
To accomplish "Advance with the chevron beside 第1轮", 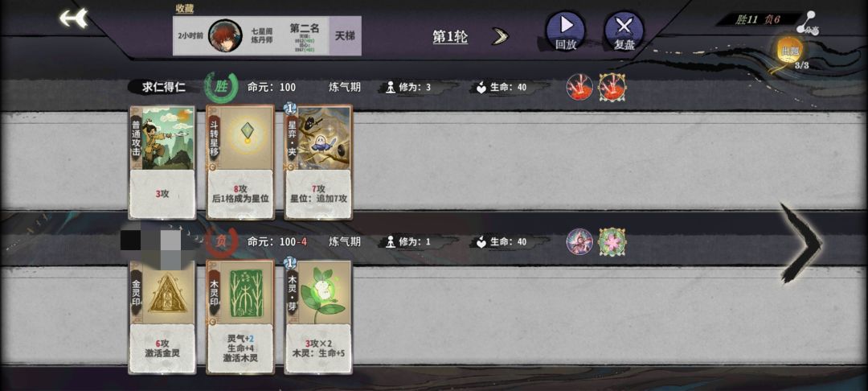I will click(501, 37).
